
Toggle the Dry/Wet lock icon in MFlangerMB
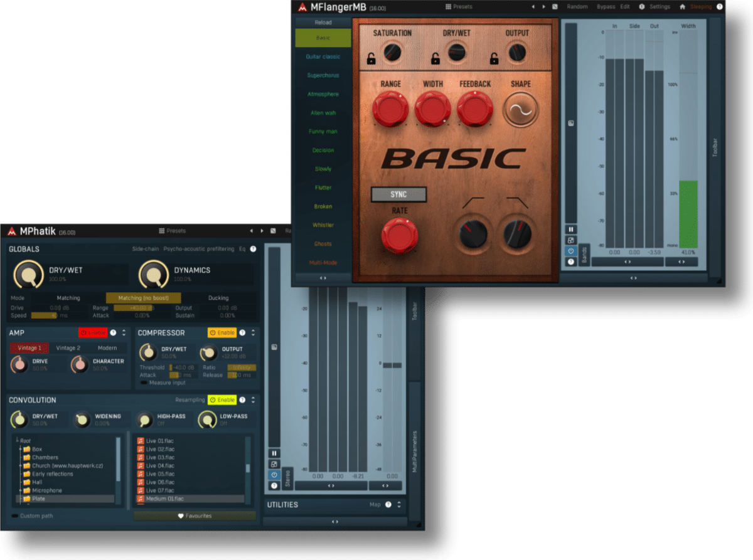click(435, 60)
